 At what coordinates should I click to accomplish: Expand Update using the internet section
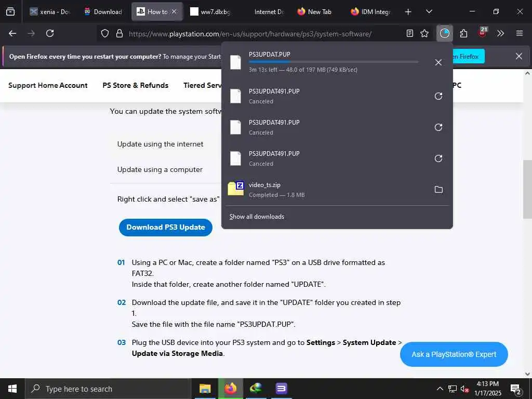tap(160, 144)
